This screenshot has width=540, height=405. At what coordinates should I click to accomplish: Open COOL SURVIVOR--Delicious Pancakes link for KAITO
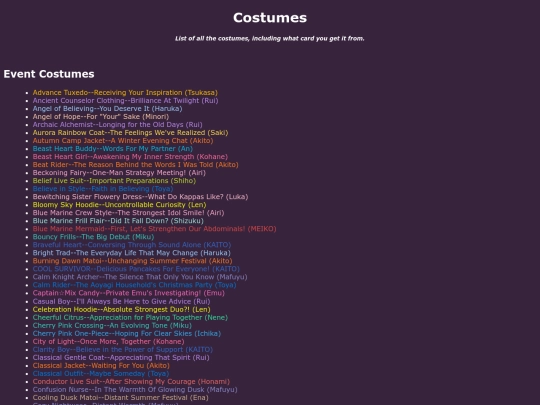pos(136,269)
